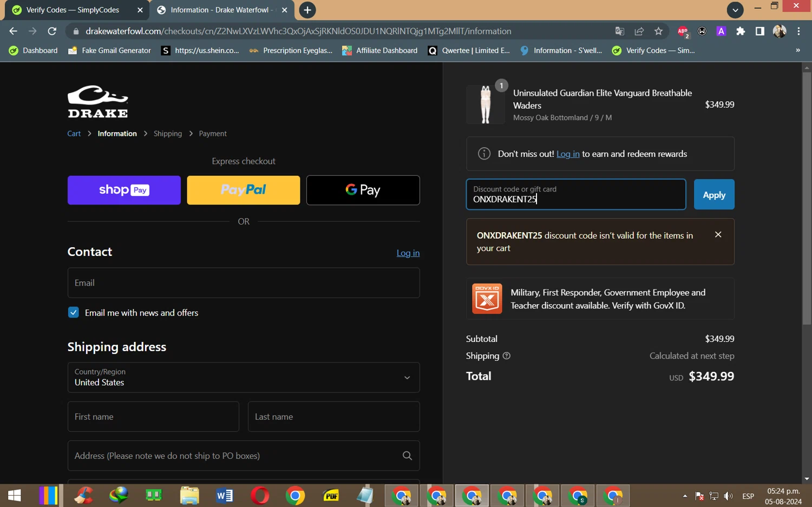This screenshot has height=507, width=812.
Task: Focus the Address input field
Action: tap(244, 456)
